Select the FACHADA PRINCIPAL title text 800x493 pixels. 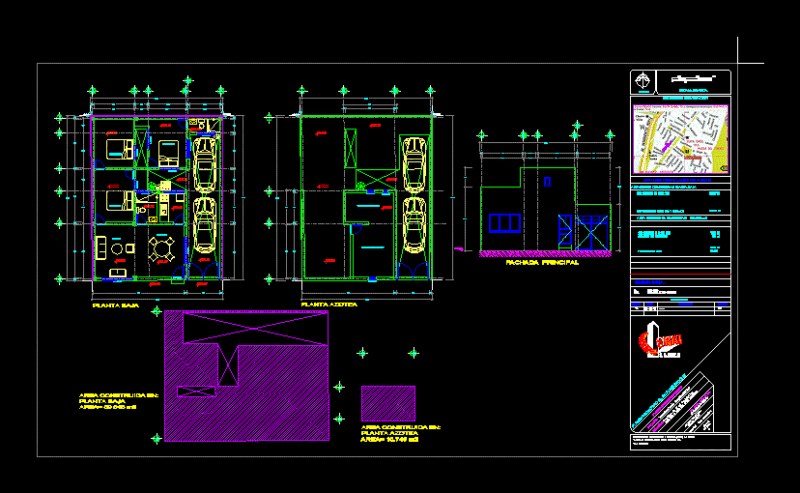click(x=542, y=262)
